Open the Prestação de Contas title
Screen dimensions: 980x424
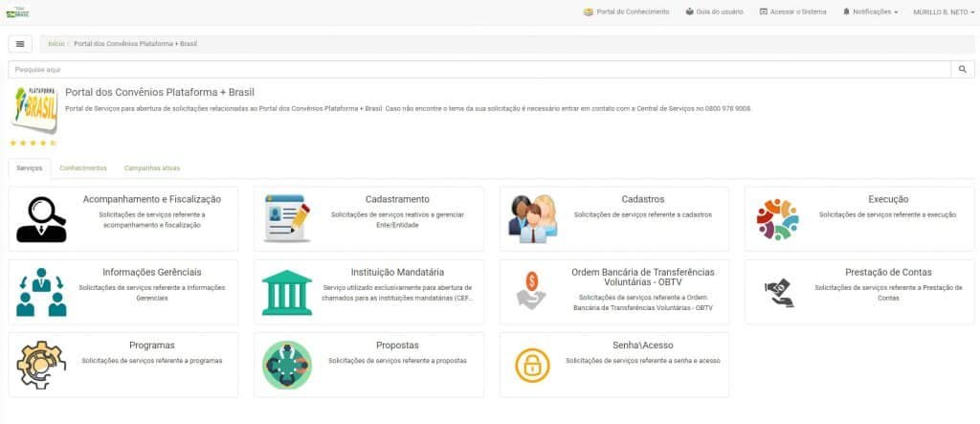(x=888, y=273)
